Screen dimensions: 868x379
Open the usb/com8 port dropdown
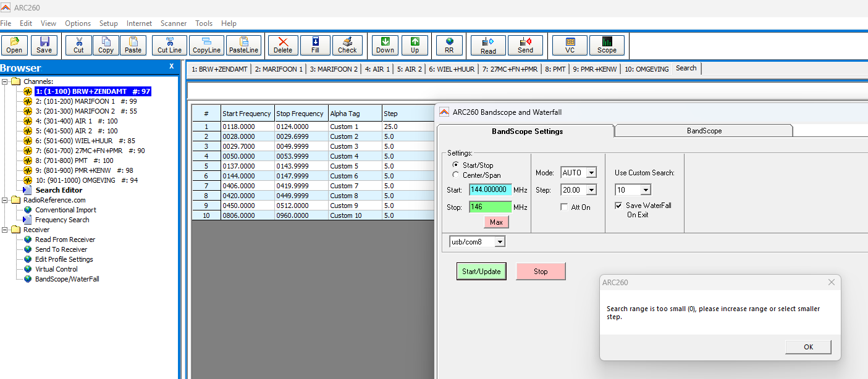coord(500,241)
